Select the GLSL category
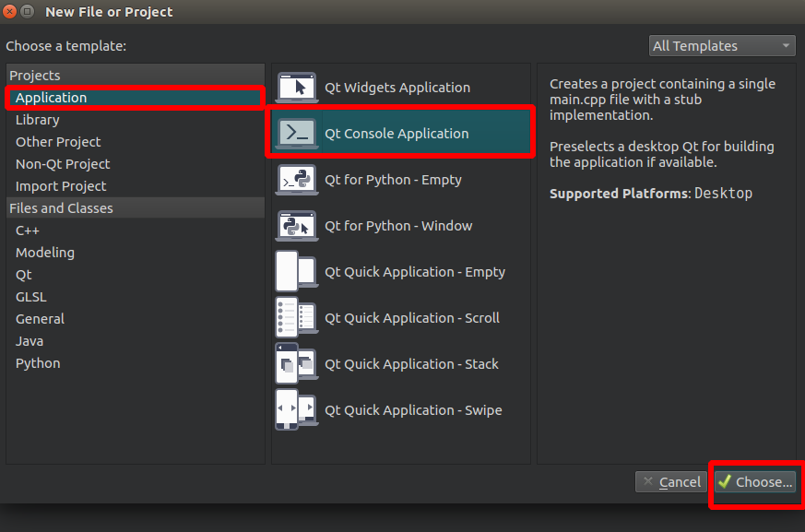 [x=31, y=297]
